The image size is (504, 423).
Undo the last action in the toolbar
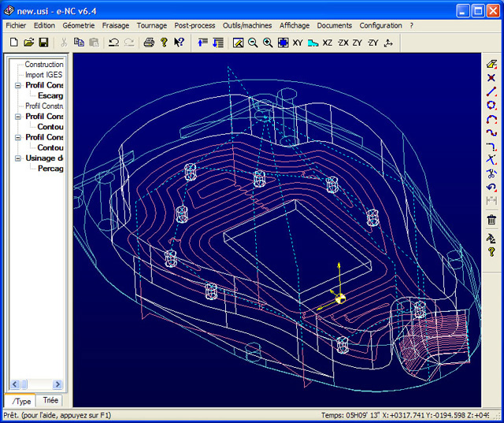[x=113, y=43]
